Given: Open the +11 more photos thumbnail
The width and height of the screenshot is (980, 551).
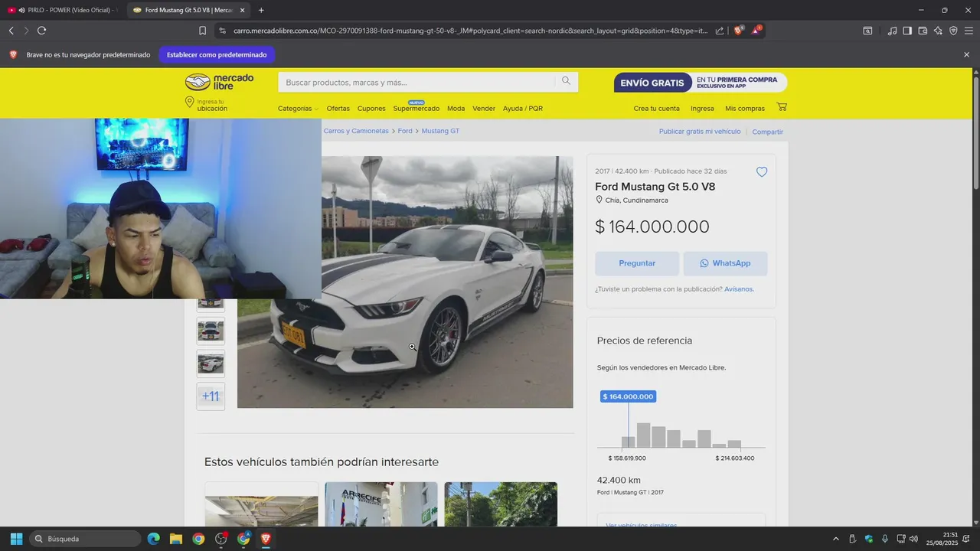Looking at the screenshot, I should coord(211,396).
